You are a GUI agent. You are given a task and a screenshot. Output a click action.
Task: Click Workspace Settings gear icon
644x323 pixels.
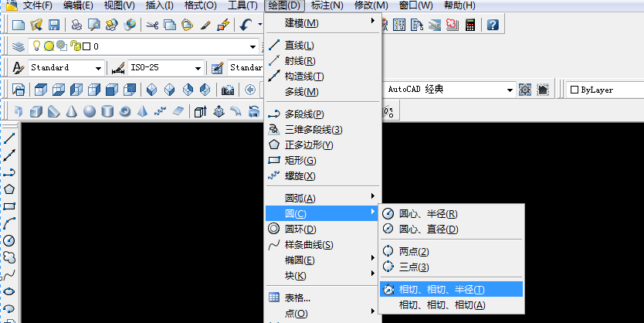tap(525, 90)
